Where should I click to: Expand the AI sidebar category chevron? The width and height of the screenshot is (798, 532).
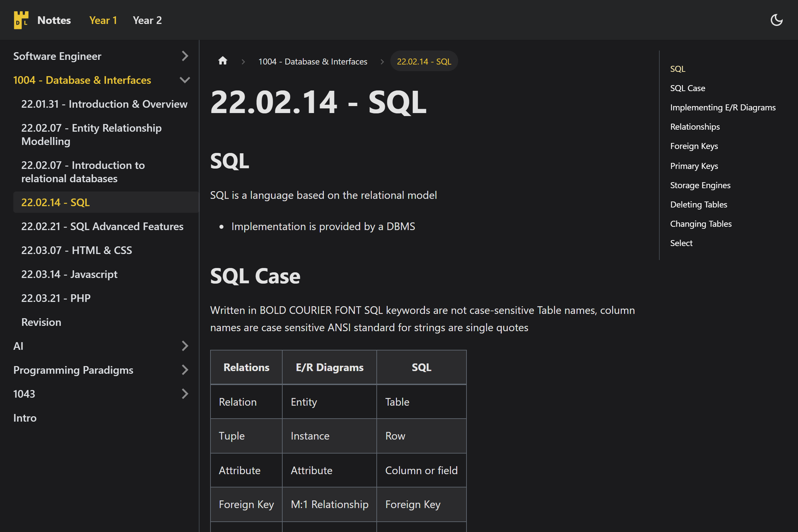pos(185,346)
